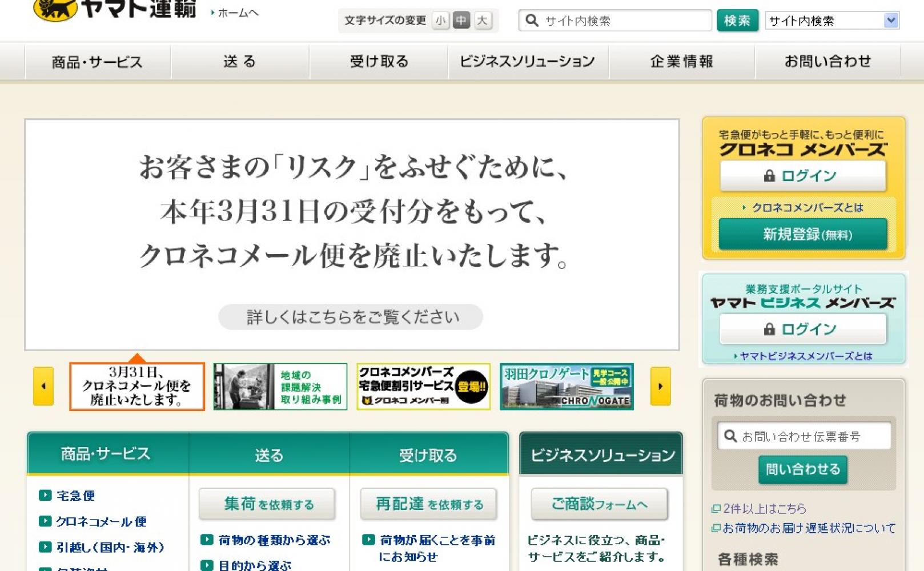Set font size to small (小)

coord(440,21)
